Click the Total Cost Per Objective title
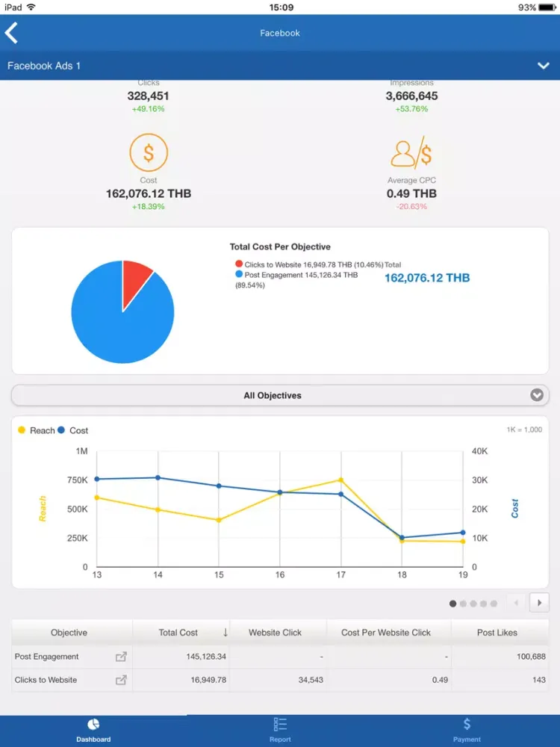The image size is (560, 747). pyautogui.click(x=280, y=247)
